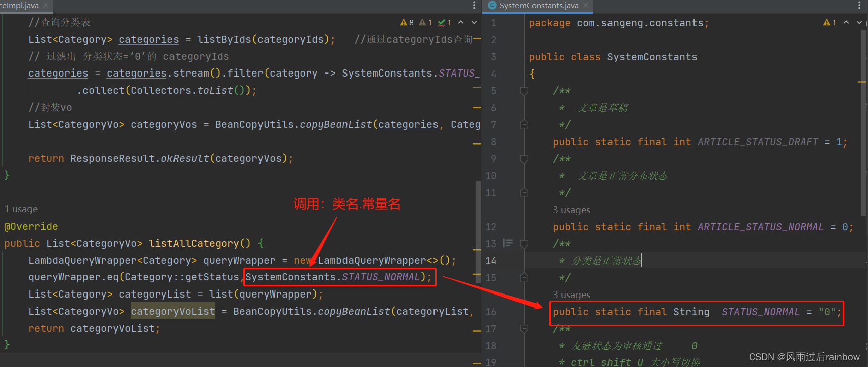This screenshot has width=868, height=367.
Task: Toggle rendered doc view icon at line 13
Action: click(x=508, y=243)
